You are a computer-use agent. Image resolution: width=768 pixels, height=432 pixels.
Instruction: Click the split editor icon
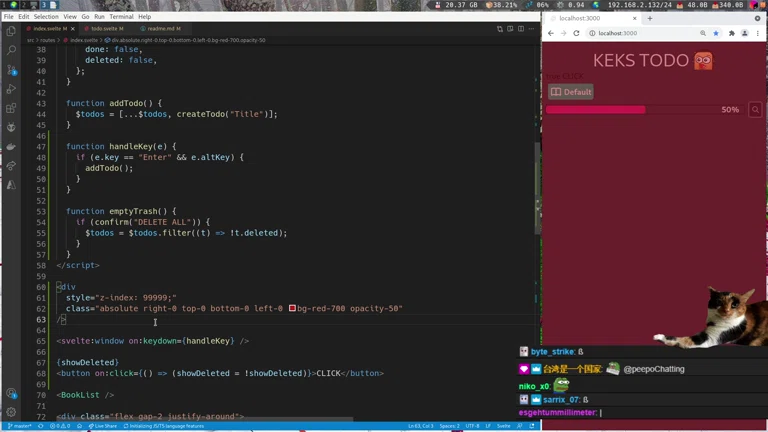pos(521,29)
